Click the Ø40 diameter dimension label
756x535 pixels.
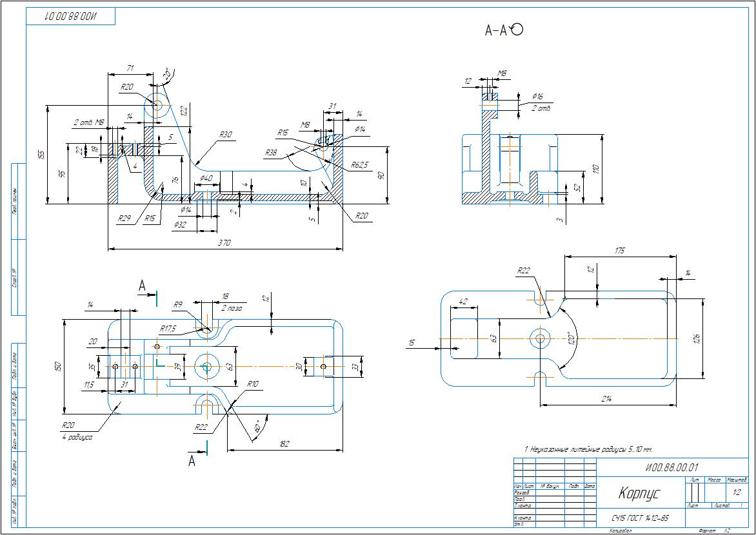point(206,178)
